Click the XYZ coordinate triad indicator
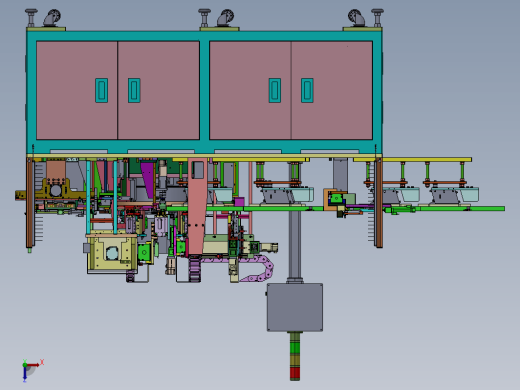The image size is (520, 390). [32, 370]
